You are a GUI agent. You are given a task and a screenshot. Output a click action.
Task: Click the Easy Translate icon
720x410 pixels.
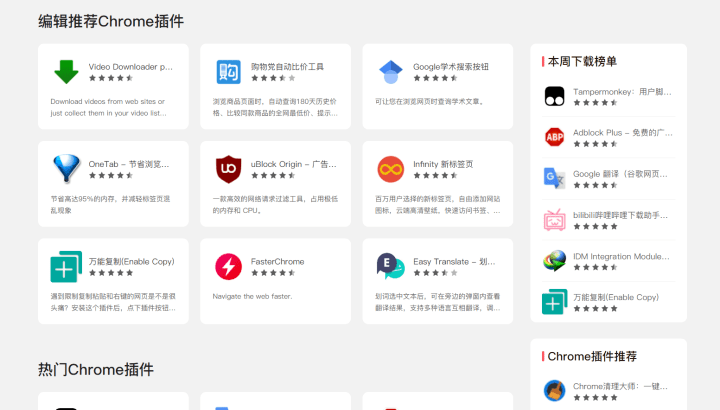391,266
